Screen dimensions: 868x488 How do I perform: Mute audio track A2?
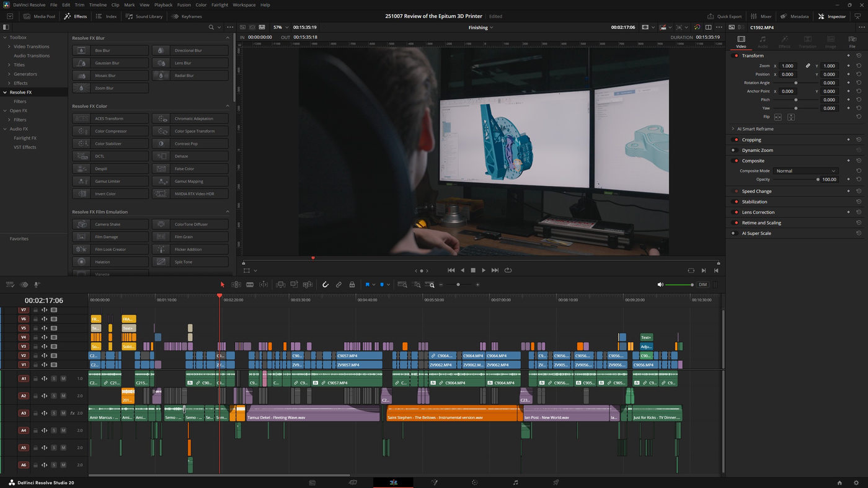pyautogui.click(x=63, y=396)
